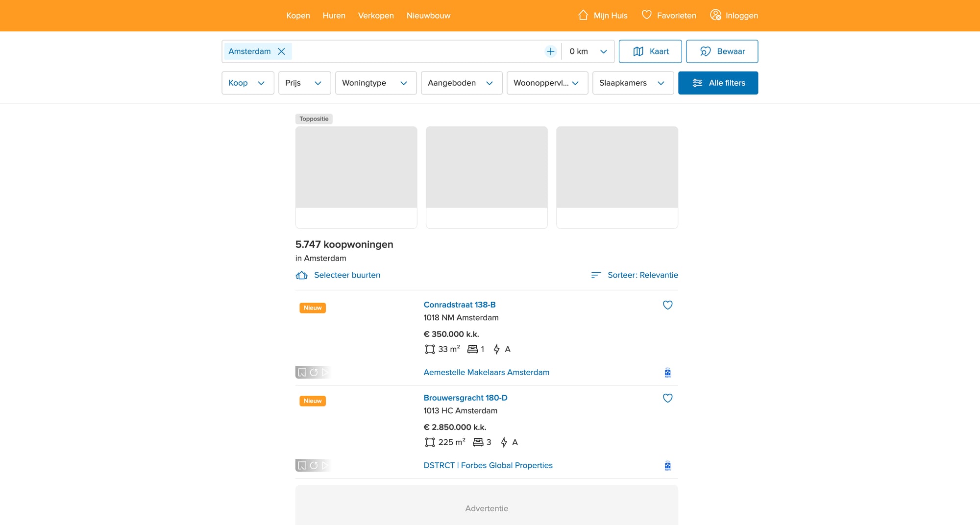This screenshot has width=980, height=525.
Task: Click the plus icon in search bar
Action: pos(550,51)
